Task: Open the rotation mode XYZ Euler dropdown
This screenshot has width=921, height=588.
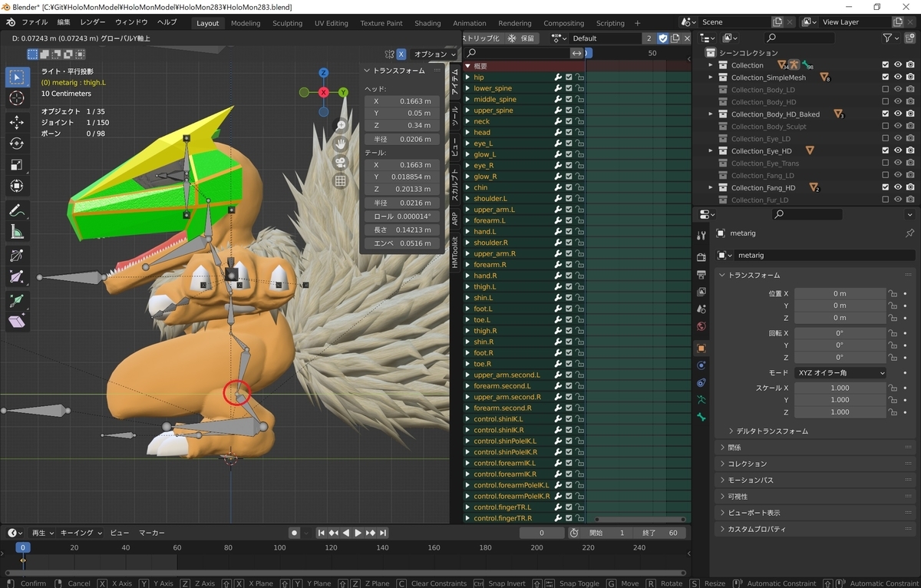Action: pos(840,372)
